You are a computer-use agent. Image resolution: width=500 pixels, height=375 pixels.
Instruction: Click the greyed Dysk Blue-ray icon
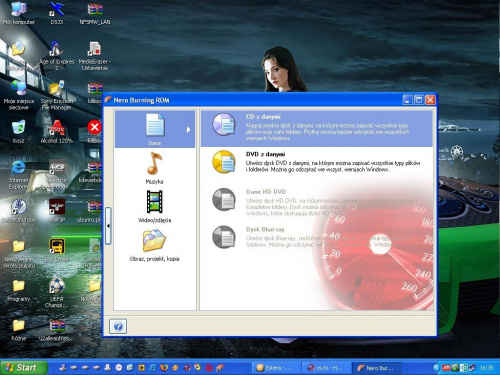[224, 237]
